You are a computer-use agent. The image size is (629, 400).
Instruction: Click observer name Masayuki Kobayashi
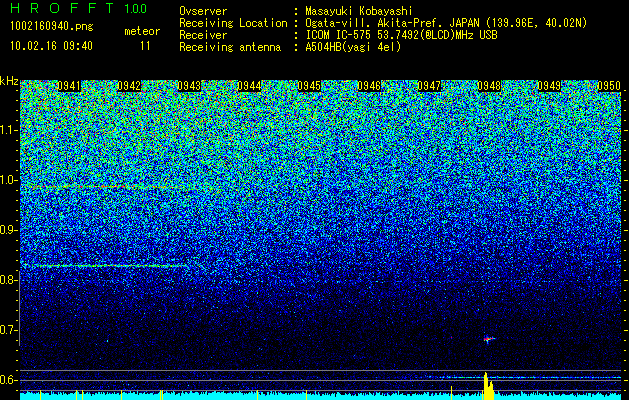(359, 11)
